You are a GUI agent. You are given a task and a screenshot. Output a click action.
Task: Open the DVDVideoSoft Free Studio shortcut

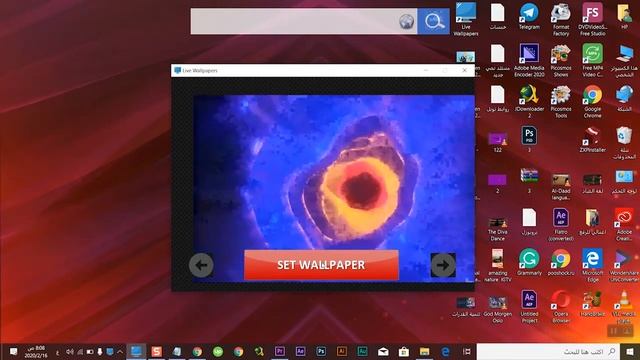coord(592,19)
